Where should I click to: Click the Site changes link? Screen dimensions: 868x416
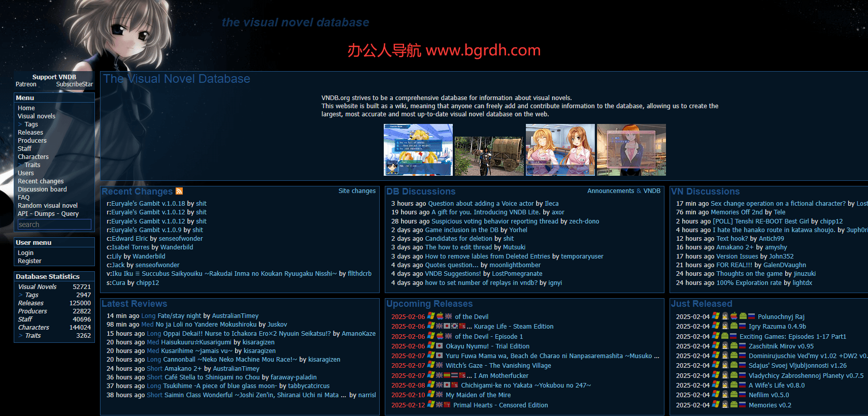click(357, 191)
